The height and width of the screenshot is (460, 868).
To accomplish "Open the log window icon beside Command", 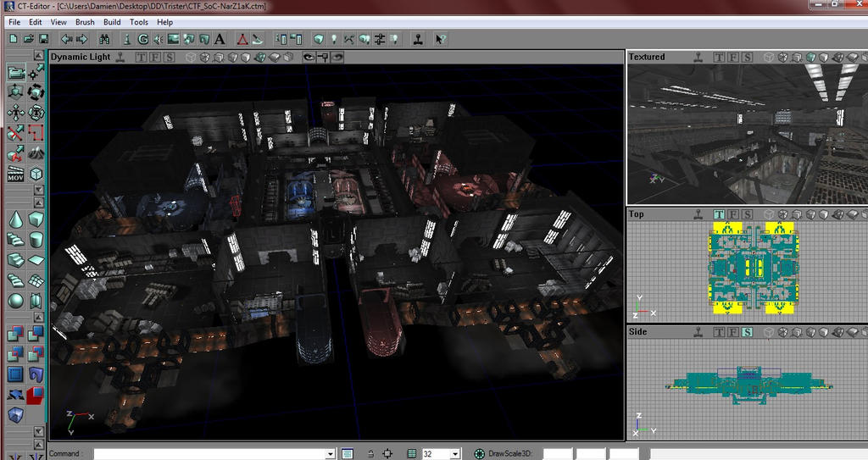I will click(347, 454).
